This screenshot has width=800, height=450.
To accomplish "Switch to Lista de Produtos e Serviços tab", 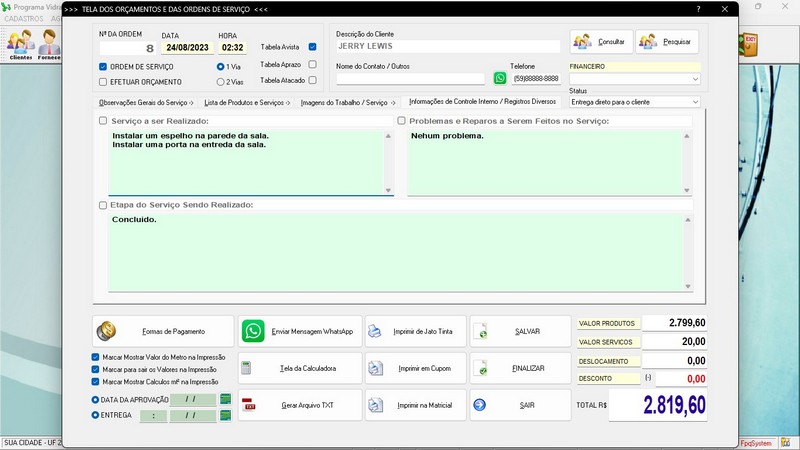I will click(247, 102).
